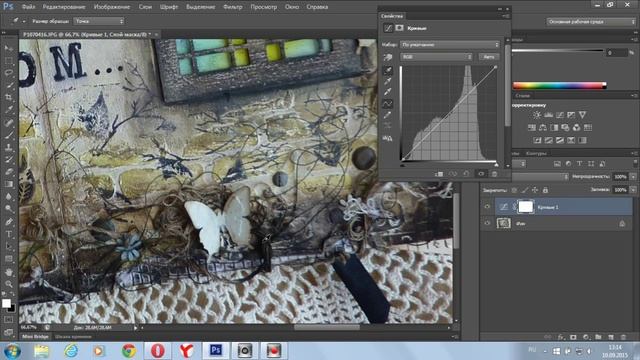Click the color spectrum ramp
The width and height of the screenshot is (640, 360).
[x=559, y=85]
